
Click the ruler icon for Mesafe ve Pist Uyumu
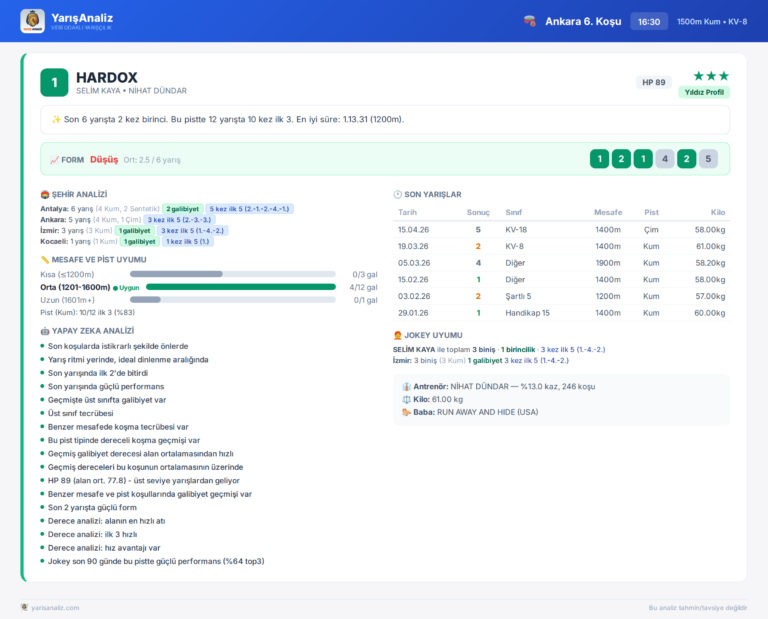tap(45, 260)
